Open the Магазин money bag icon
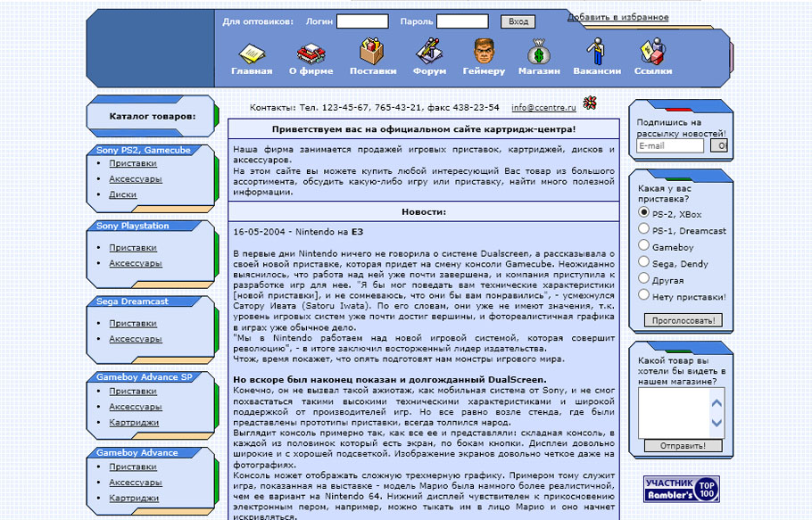 pos(539,52)
